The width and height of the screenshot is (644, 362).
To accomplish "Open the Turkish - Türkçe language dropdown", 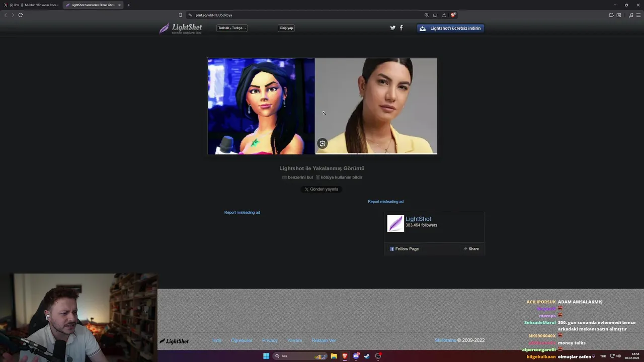I will point(232,28).
